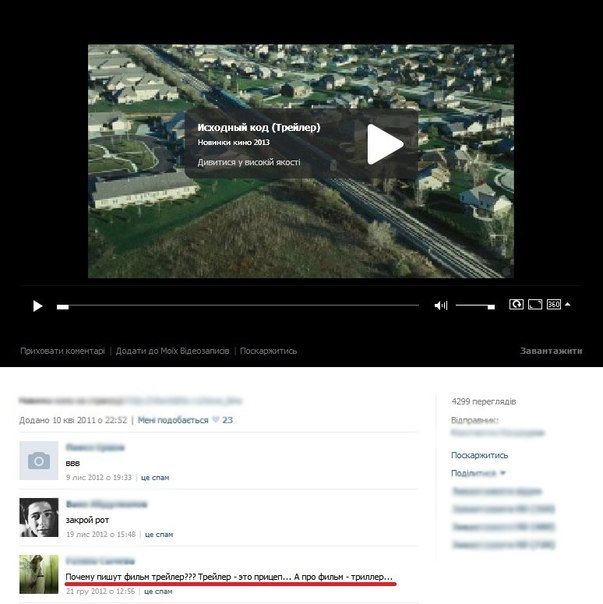This screenshot has width=603, height=604.
Task: Open the 'Поділитися' dropdown
Action: tap(478, 473)
